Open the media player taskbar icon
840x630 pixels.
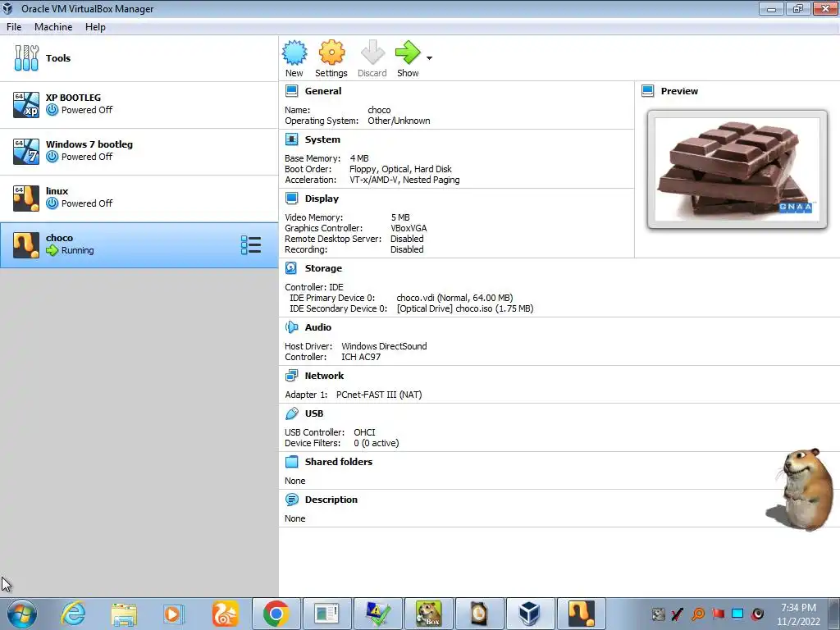pos(173,614)
